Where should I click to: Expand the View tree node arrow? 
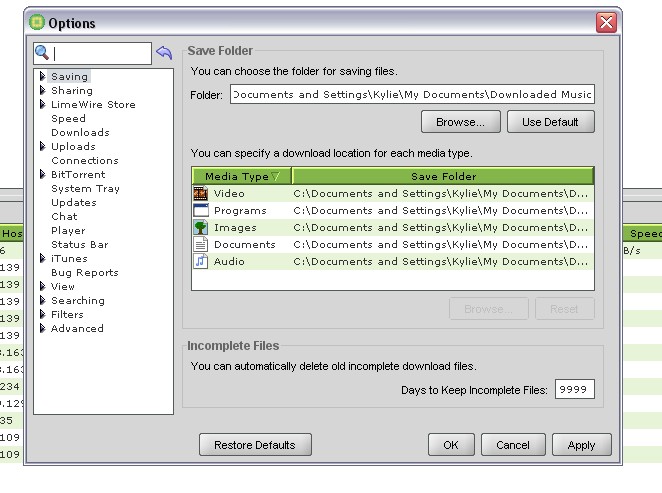coord(43,286)
